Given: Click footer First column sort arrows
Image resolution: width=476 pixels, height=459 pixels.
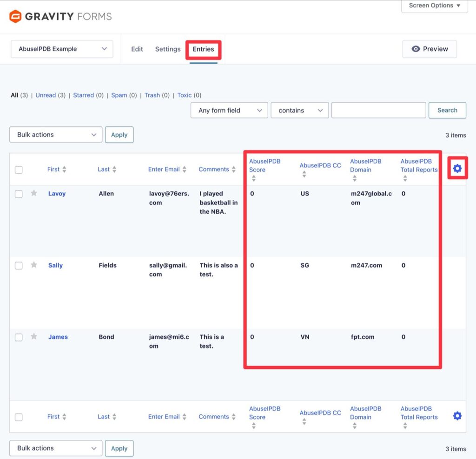Looking at the screenshot, I should click(64, 417).
